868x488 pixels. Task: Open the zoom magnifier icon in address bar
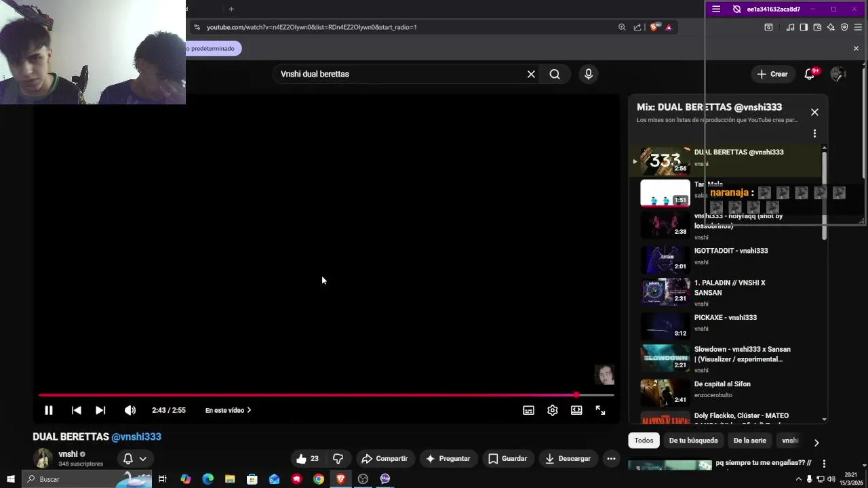coord(622,27)
